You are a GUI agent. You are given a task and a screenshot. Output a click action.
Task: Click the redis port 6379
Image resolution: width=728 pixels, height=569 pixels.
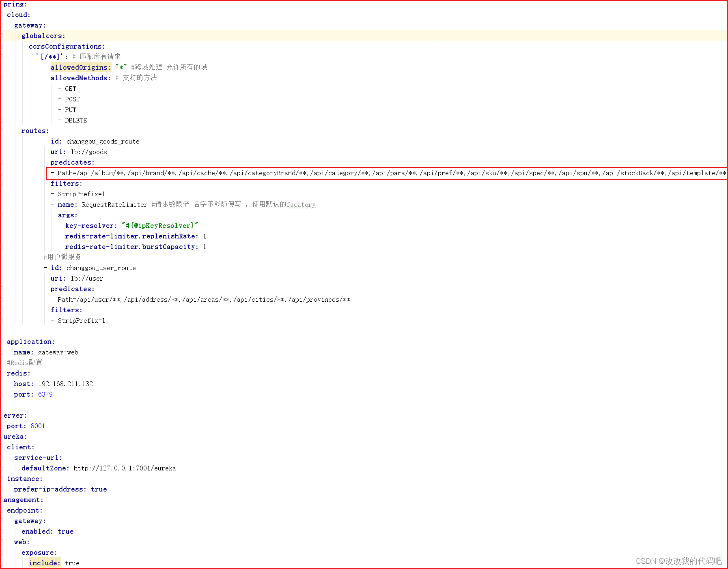[x=45, y=394]
